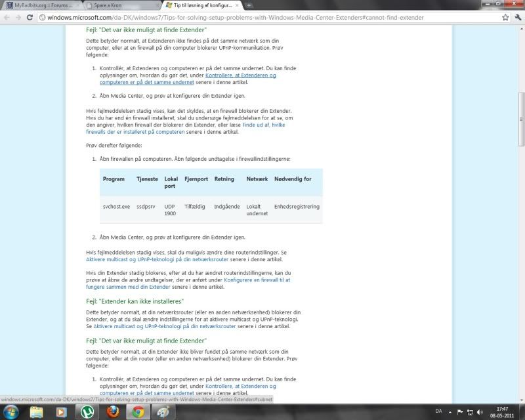Click the 'Lokal port' table header
The height and width of the screenshot is (420, 525).
[171, 182]
